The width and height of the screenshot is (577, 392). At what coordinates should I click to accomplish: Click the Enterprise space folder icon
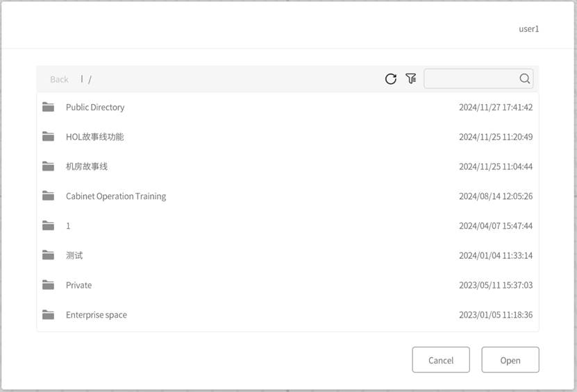coord(48,315)
